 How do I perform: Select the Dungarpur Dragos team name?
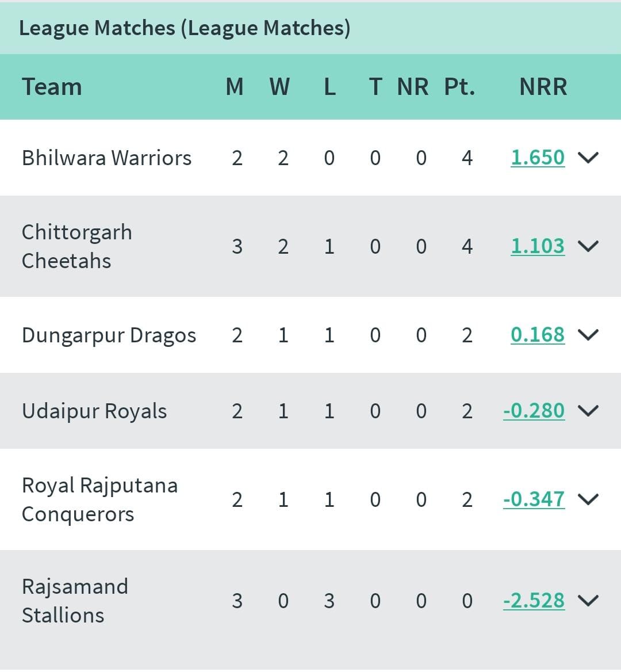pos(109,335)
